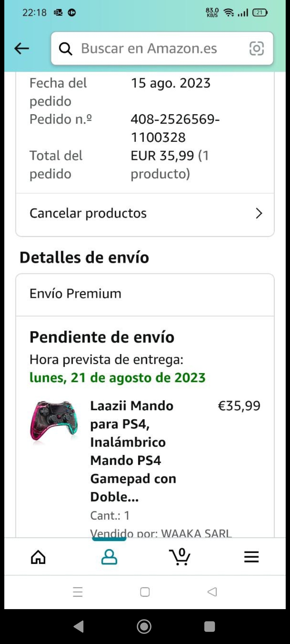Tap the system bar square overview button
Viewport: 290px width, 644px height.
[210, 627]
